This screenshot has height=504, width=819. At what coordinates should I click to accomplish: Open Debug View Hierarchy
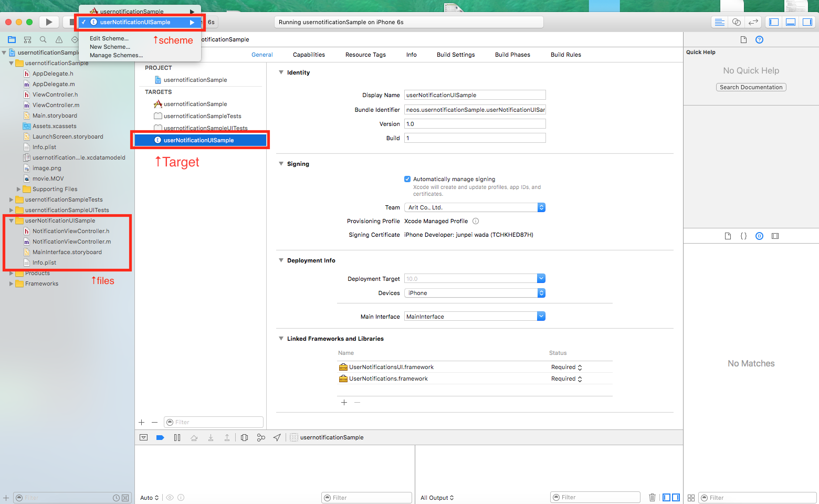[244, 437]
